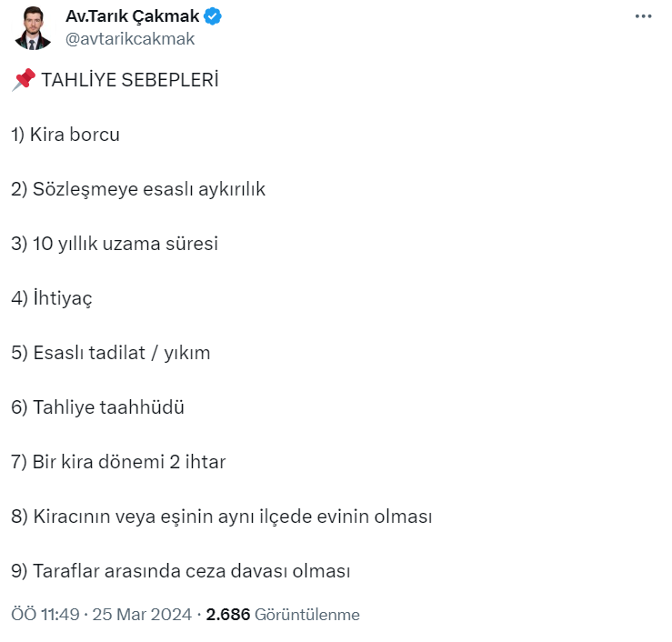Open Tarık Çakmak's profile photo
This screenshot has height=642, width=672.
point(34,27)
